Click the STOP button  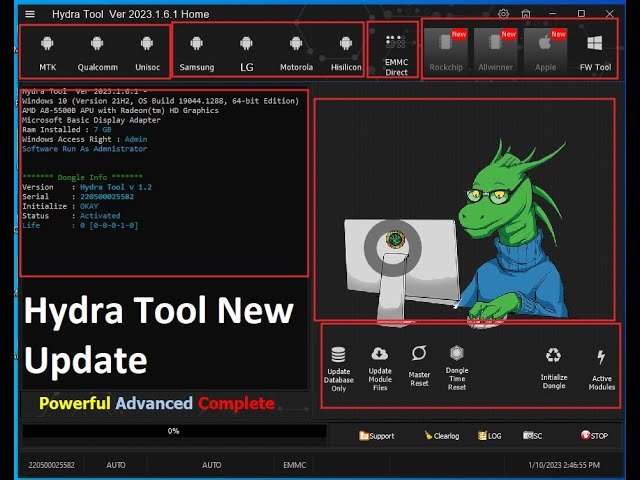594,436
